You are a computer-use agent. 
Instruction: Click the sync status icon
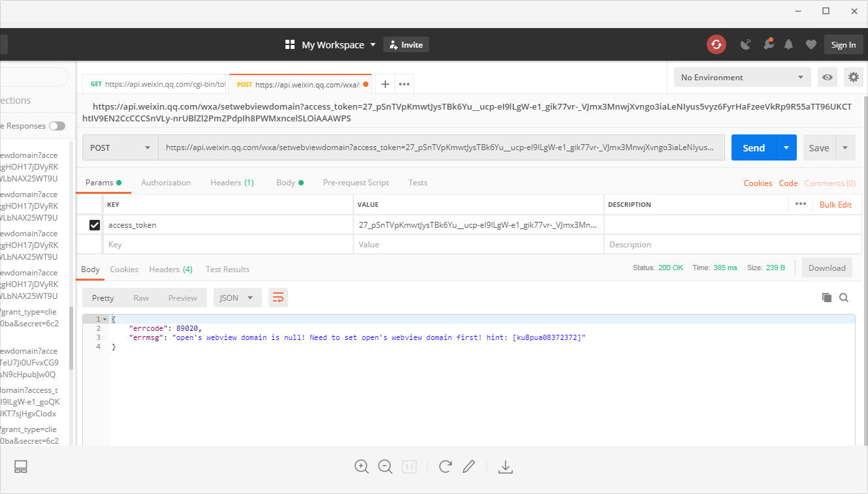click(x=716, y=44)
